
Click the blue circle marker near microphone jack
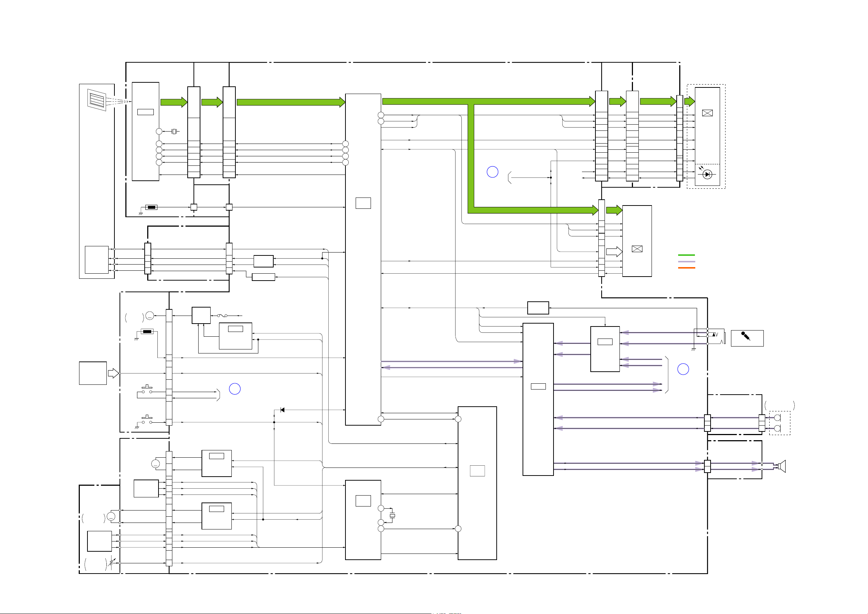683,369
